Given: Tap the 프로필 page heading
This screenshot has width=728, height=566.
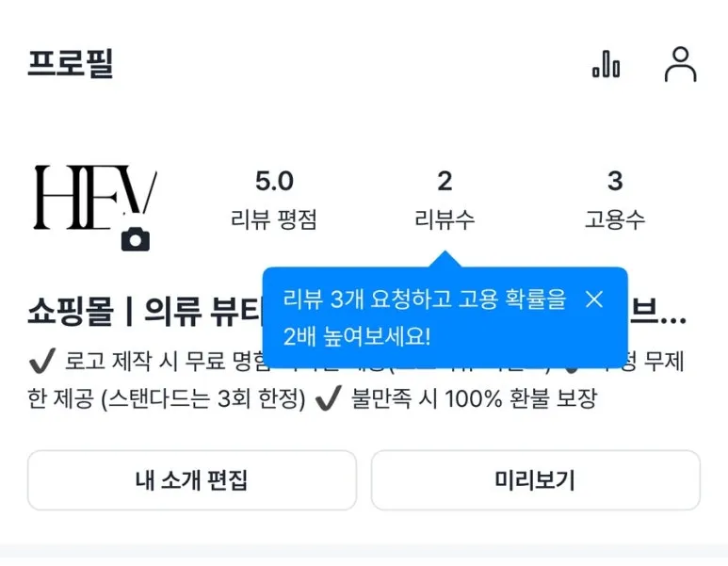Looking at the screenshot, I should click(71, 63).
